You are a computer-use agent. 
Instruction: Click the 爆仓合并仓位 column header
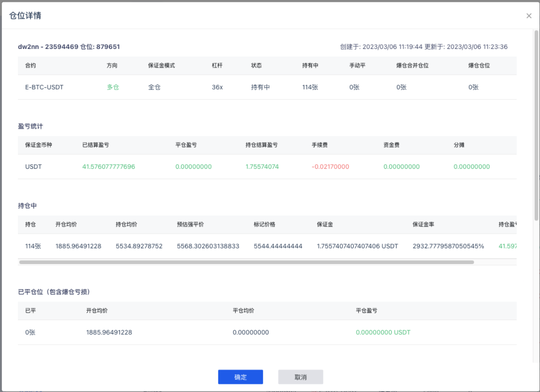click(412, 65)
